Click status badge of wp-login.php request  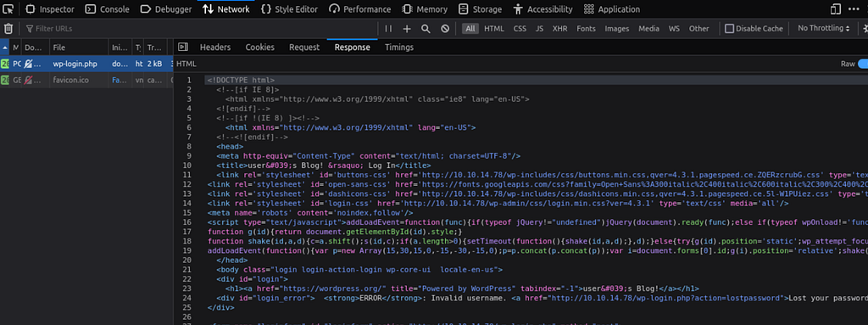(x=4, y=64)
